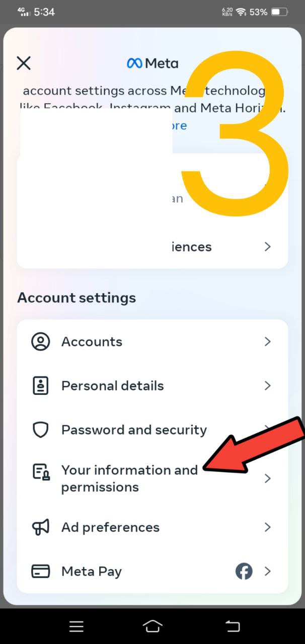The width and height of the screenshot is (305, 644).
Task: Open the Ad preferences entry
Action: (110, 527)
